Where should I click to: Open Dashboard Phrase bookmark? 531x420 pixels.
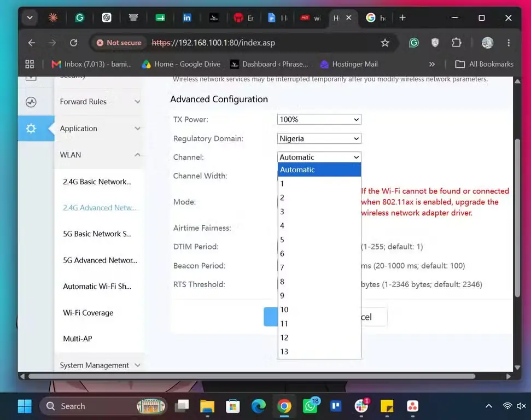point(269,64)
